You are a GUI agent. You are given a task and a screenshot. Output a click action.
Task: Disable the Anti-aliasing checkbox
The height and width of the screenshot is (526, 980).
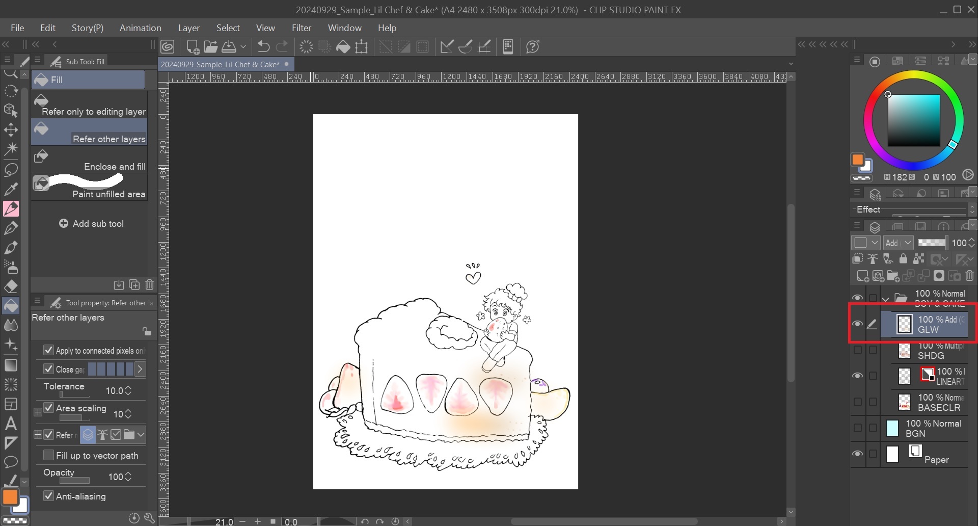[x=48, y=496]
